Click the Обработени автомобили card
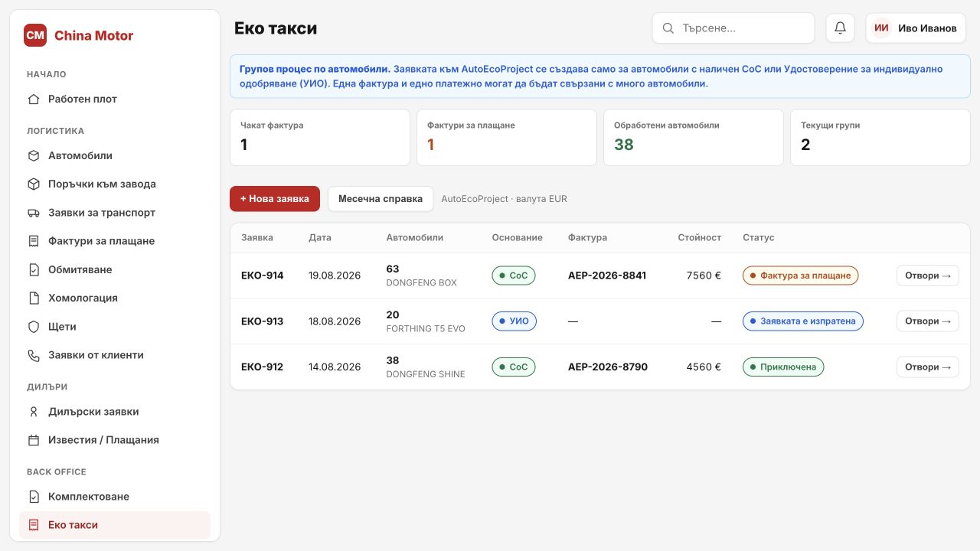The image size is (980, 551). (x=694, y=138)
